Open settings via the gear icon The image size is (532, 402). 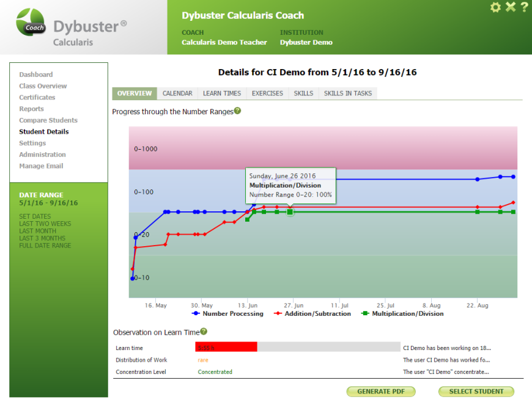coord(495,7)
